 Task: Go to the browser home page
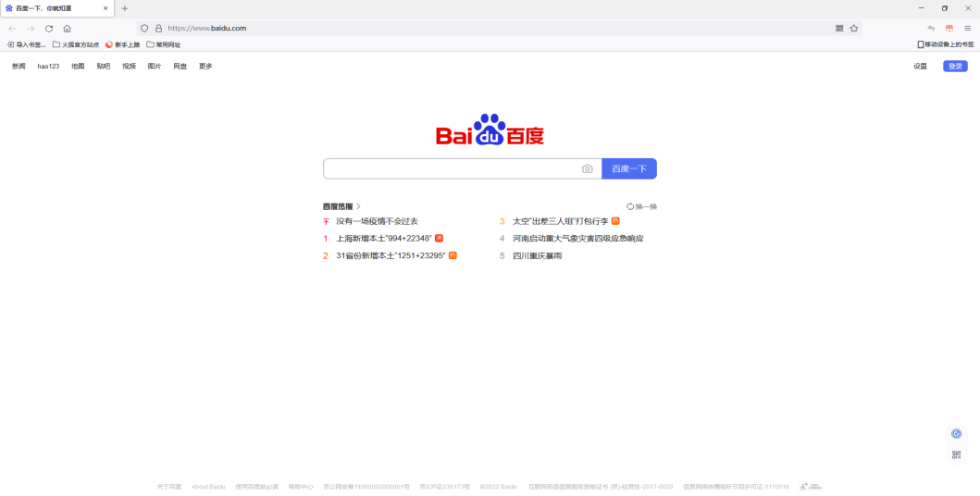point(67,28)
